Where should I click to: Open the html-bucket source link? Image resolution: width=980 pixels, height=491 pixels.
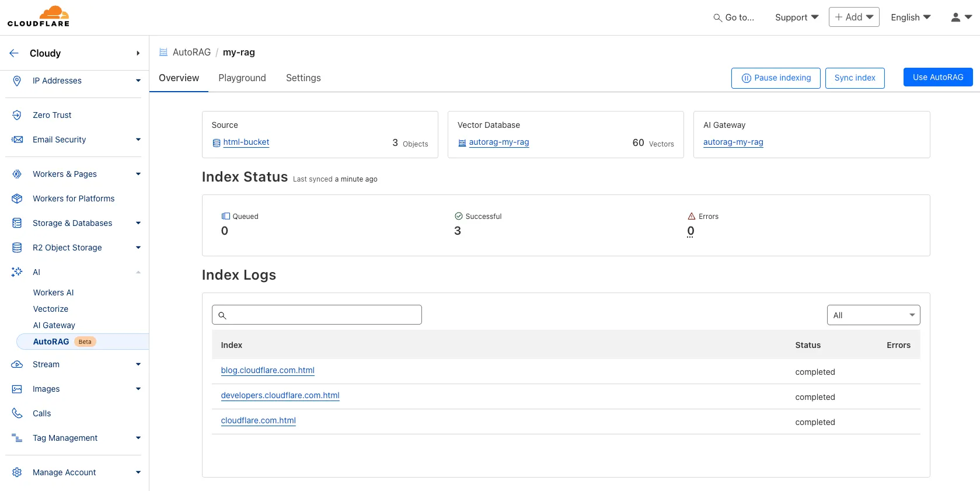tap(246, 142)
